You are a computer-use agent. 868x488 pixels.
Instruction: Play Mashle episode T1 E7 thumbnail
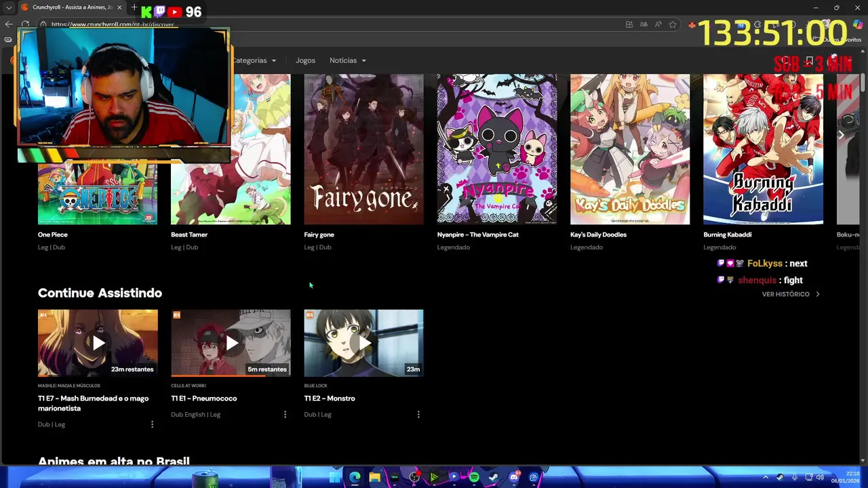point(98,343)
